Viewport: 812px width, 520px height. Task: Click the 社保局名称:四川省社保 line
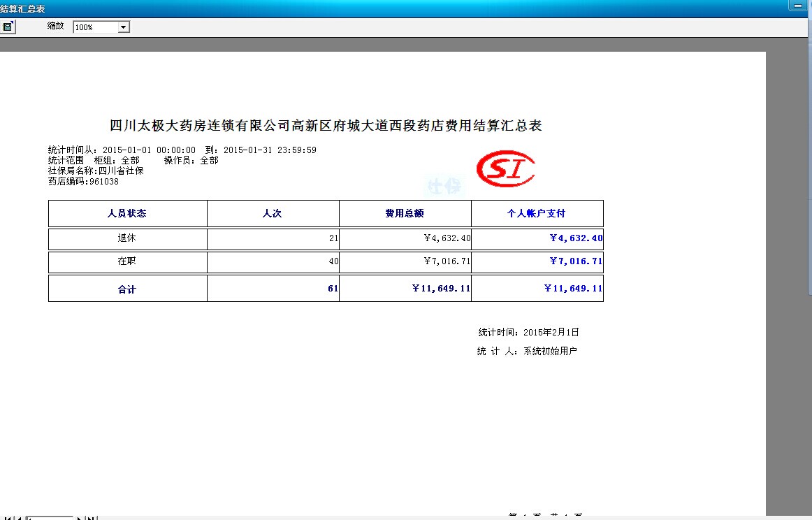(x=96, y=171)
